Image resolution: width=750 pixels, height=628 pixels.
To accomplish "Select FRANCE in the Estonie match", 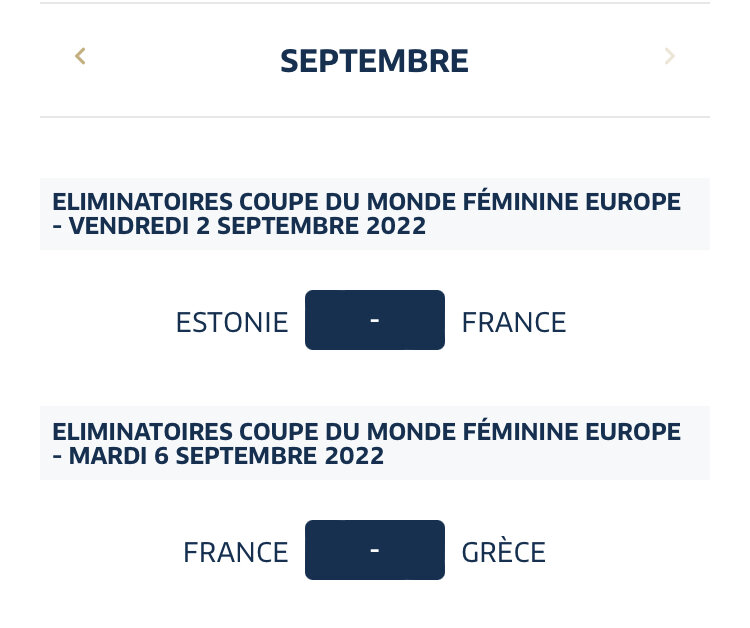I will tap(514, 323).
